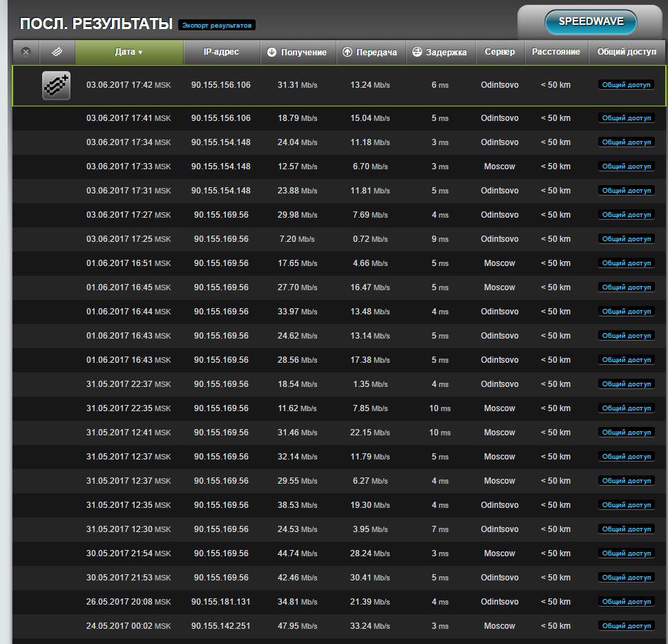This screenshot has width=668, height=644.
Task: Share result from 01.06.2017 16:51
Action: coord(627,263)
